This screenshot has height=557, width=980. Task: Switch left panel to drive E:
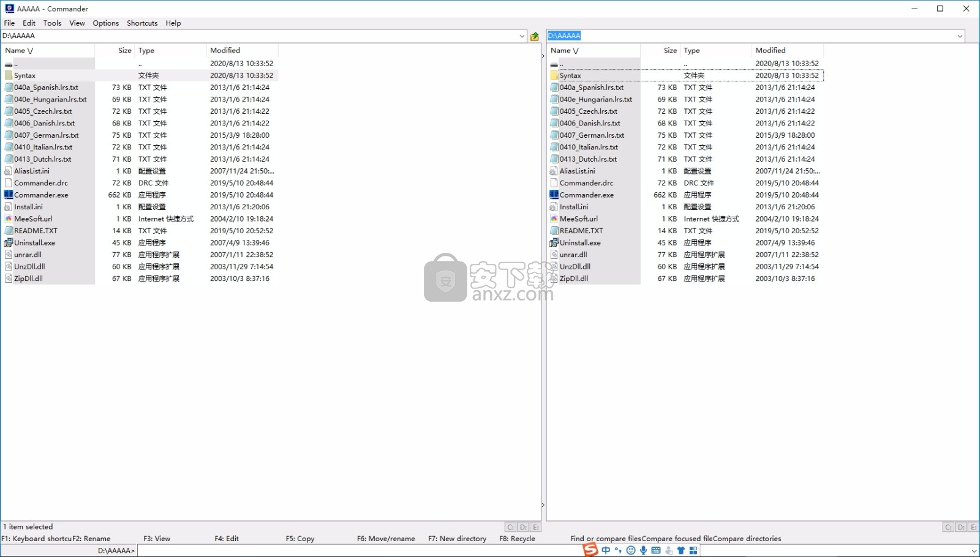[x=536, y=527]
